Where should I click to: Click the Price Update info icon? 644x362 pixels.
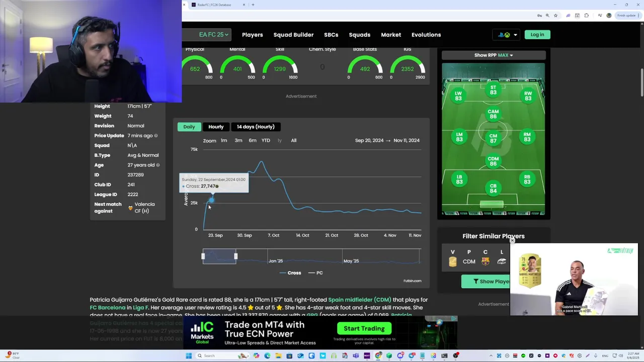coord(156,136)
